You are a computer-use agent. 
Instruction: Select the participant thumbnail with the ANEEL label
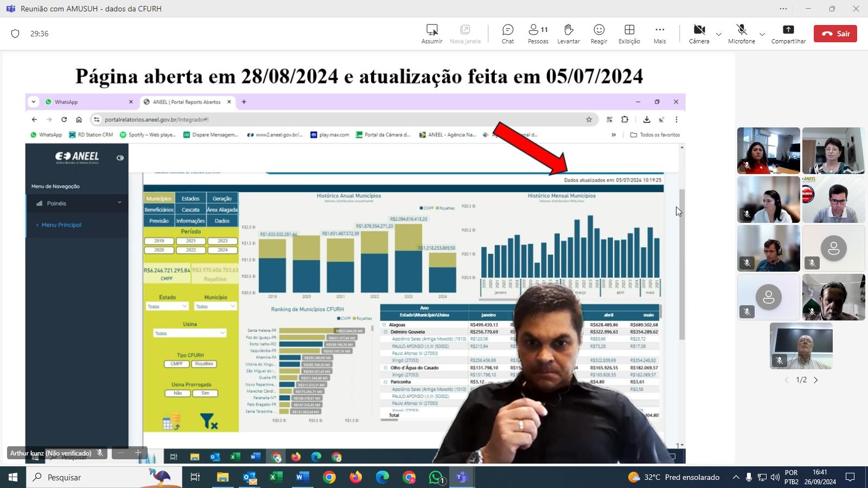tap(833, 200)
